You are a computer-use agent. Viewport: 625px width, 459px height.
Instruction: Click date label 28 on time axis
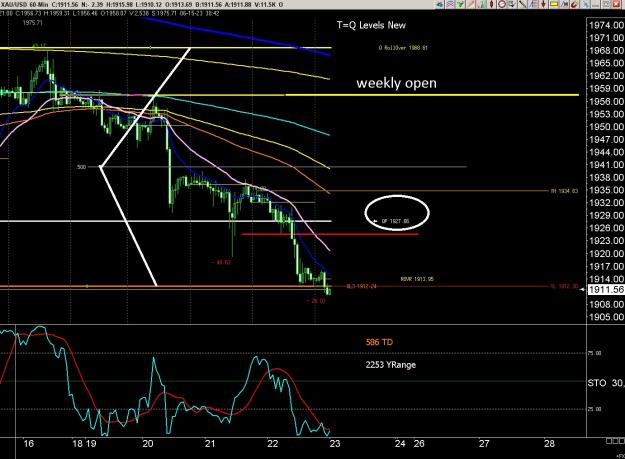coord(549,443)
